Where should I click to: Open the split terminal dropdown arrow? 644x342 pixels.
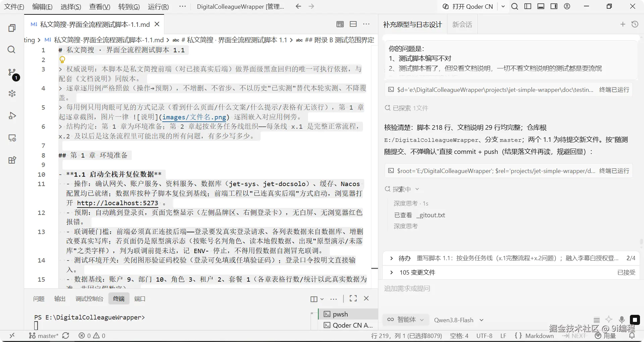pyautogui.click(x=322, y=299)
